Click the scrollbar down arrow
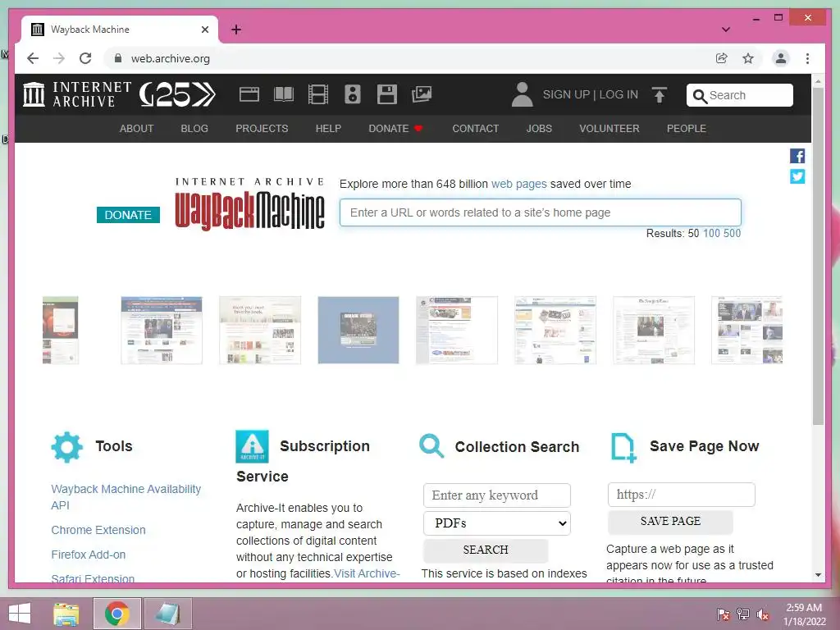The height and width of the screenshot is (630, 840). 818,575
